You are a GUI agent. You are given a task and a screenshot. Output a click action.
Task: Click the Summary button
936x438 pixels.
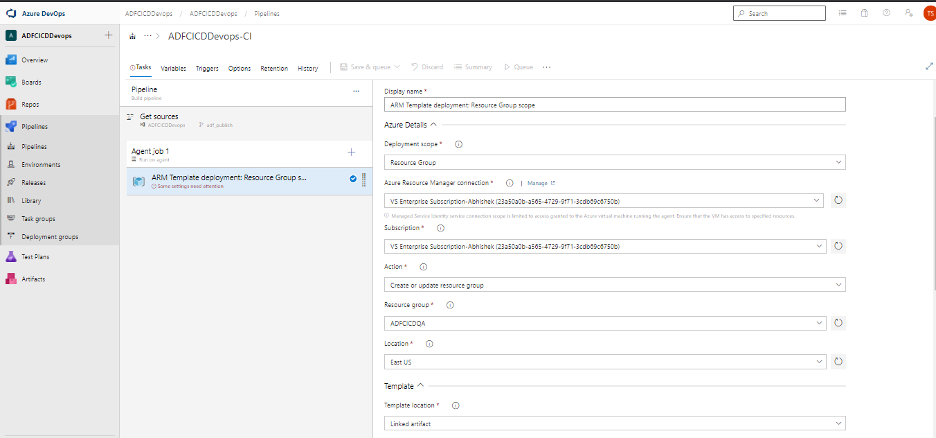coord(473,67)
